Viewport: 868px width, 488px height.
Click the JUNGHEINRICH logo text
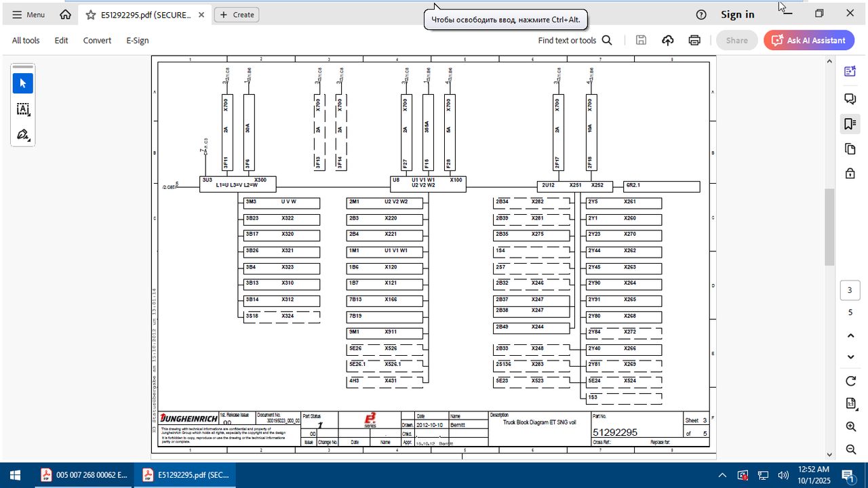(x=189, y=419)
